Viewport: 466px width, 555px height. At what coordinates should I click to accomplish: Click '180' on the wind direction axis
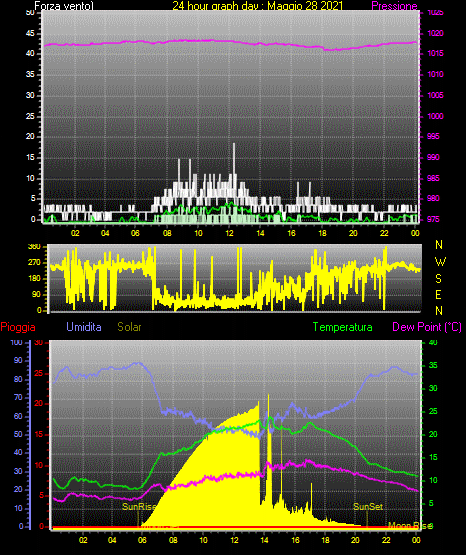[x=34, y=279]
